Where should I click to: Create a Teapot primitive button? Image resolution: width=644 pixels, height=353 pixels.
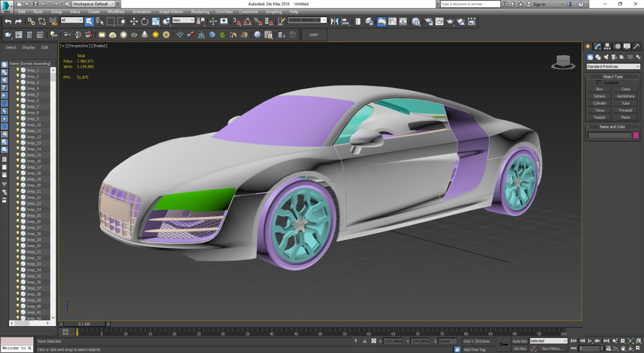click(599, 117)
